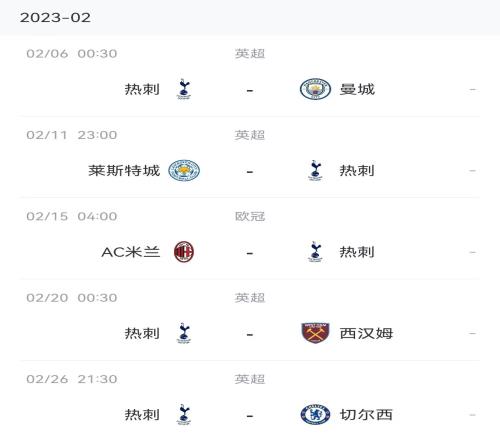Screen dimensions: 500x440
Task: Click the 2023-02 month header
Action: [55, 18]
